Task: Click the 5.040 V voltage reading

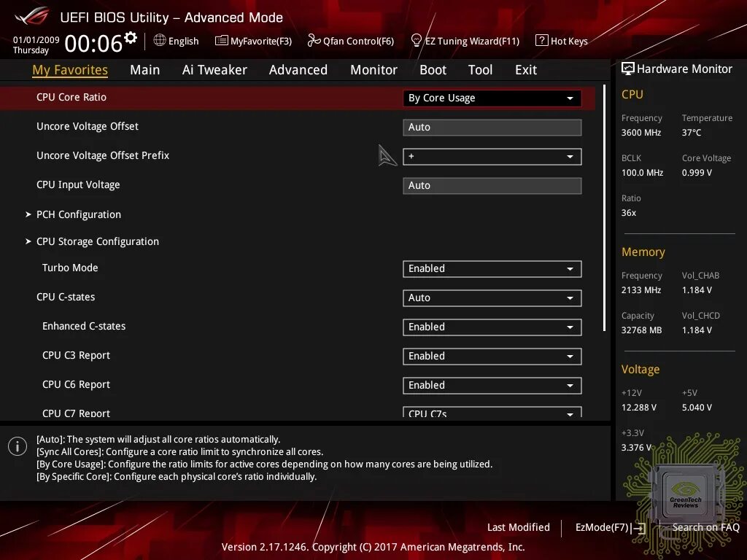Action: click(697, 408)
